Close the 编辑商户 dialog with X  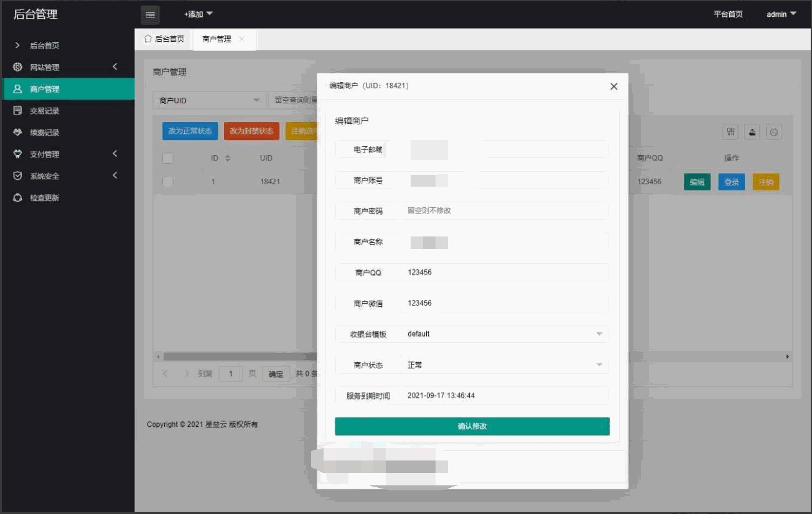(x=614, y=86)
